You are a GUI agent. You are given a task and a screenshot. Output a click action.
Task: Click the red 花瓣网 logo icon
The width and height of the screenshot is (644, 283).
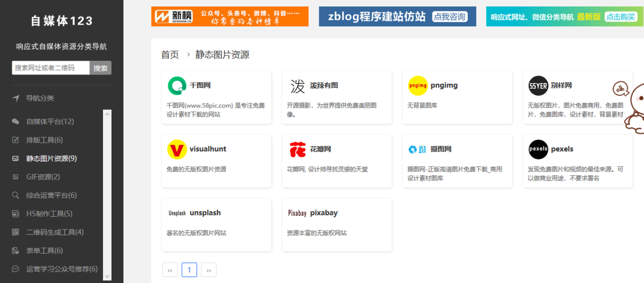[x=297, y=149]
